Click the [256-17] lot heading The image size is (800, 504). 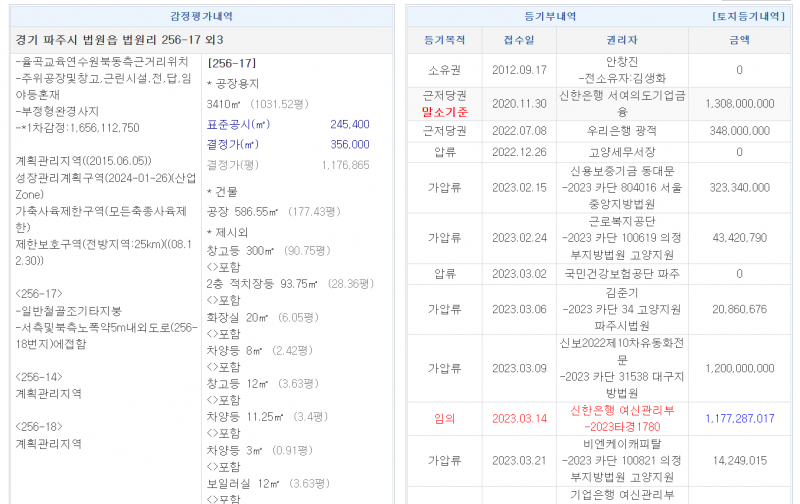click(229, 63)
